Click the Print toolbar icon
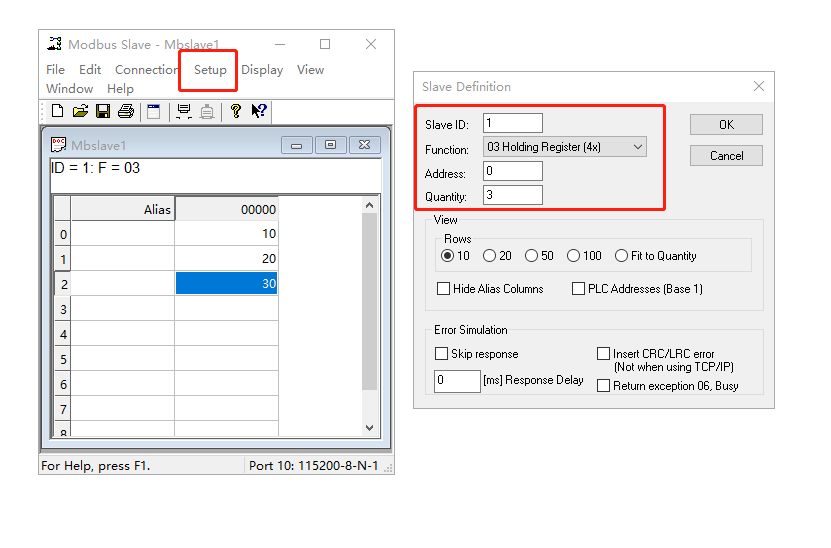 click(x=126, y=111)
